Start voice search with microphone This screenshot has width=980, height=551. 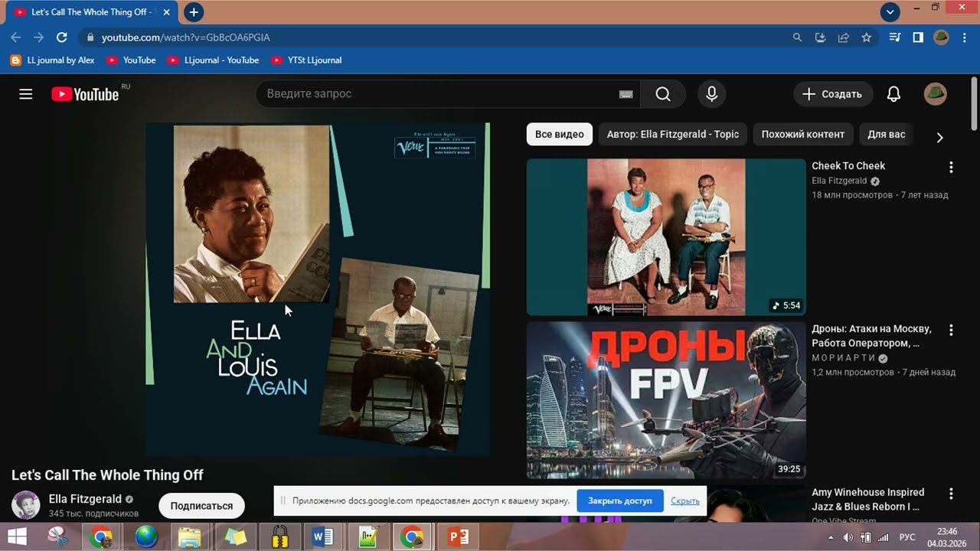[712, 94]
